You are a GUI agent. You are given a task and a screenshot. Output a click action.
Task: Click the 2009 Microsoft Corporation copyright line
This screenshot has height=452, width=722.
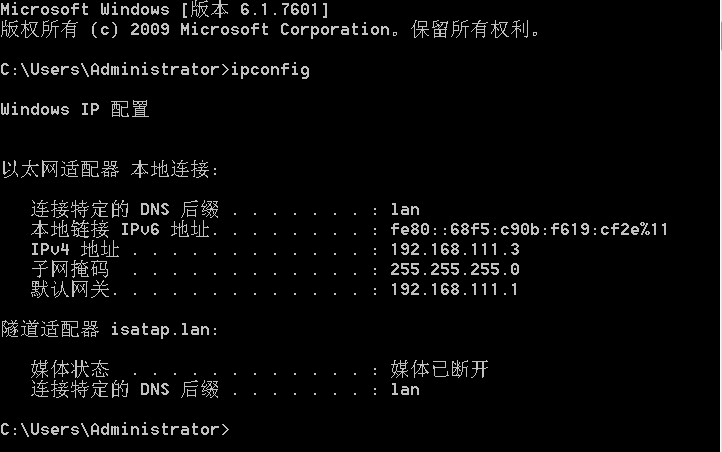tap(270, 29)
